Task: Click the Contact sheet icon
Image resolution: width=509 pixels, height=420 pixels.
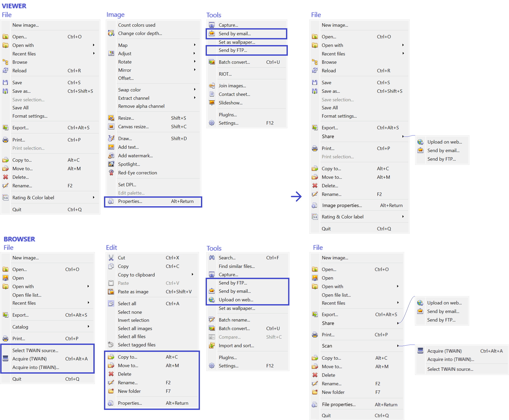Action: [212, 94]
